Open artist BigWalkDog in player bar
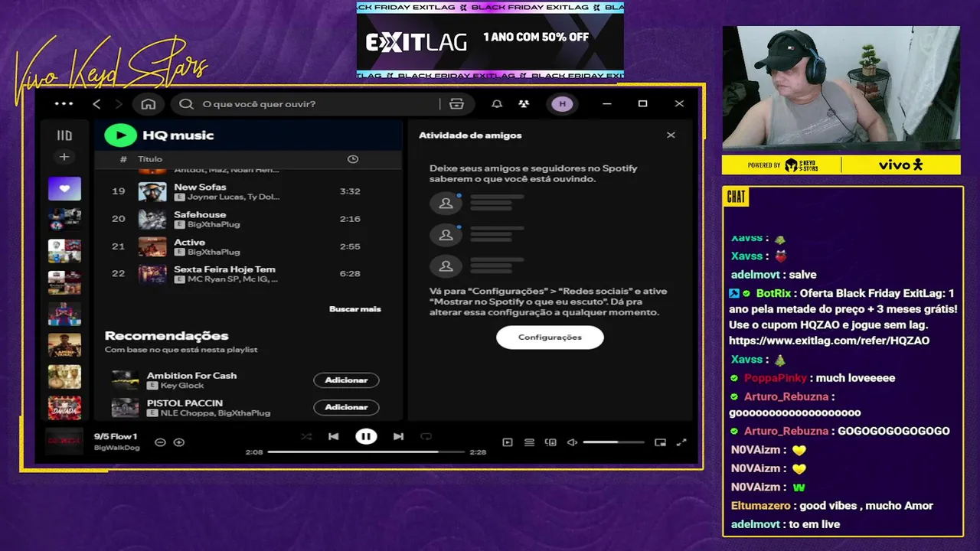Viewport: 980px width, 551px height. [x=117, y=448]
